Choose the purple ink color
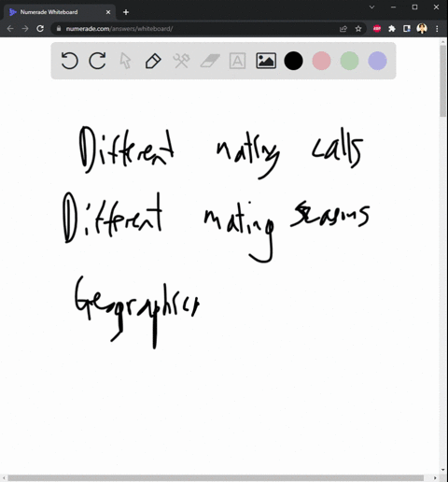This screenshot has width=448, height=482. 377,61
